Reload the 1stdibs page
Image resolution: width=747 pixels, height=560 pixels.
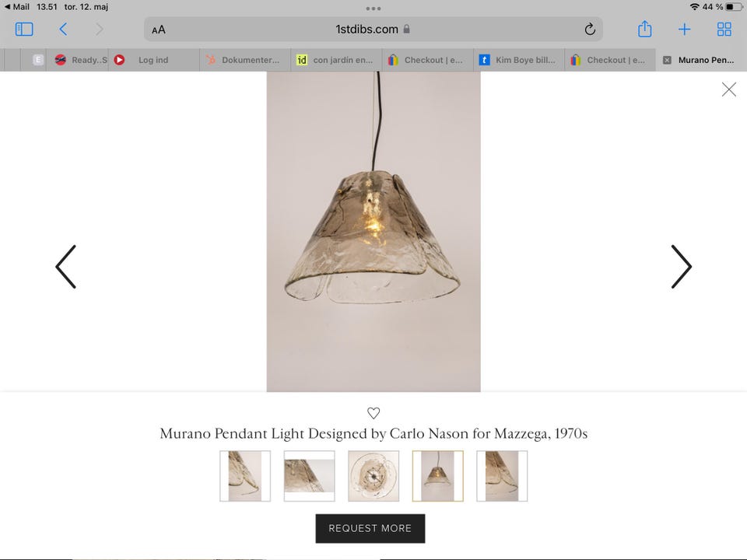[x=590, y=30]
